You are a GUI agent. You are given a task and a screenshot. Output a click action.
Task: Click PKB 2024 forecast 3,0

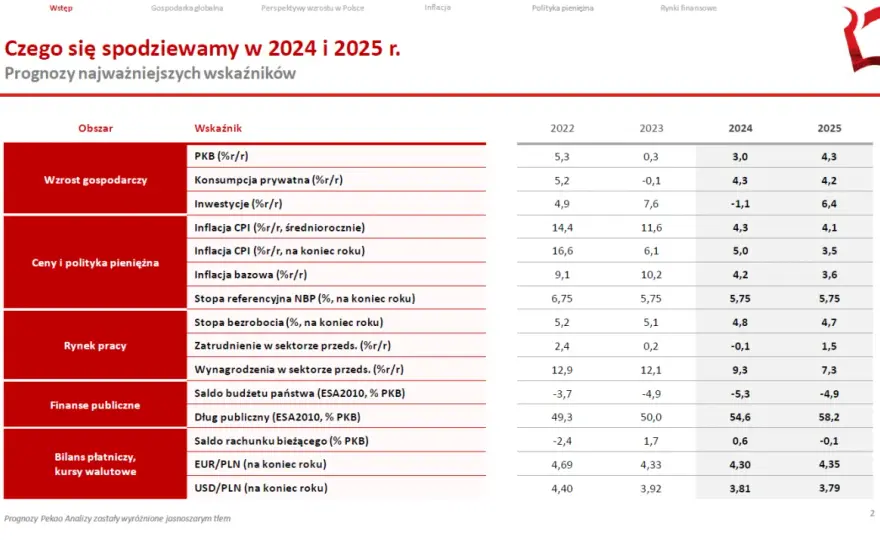tap(740, 157)
